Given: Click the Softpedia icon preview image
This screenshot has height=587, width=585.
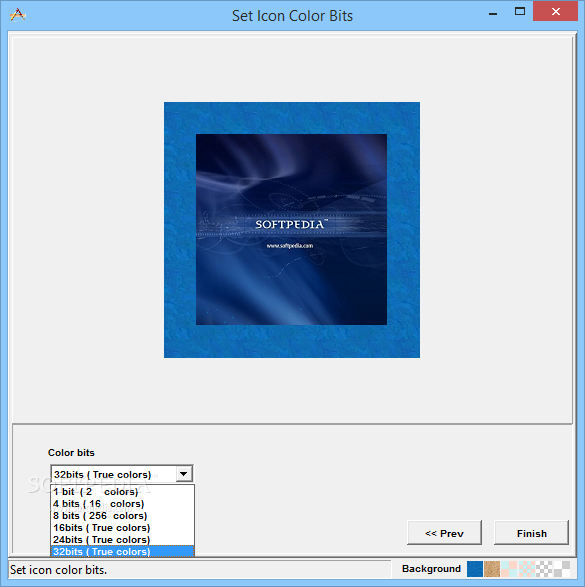Looking at the screenshot, I should tap(292, 230).
